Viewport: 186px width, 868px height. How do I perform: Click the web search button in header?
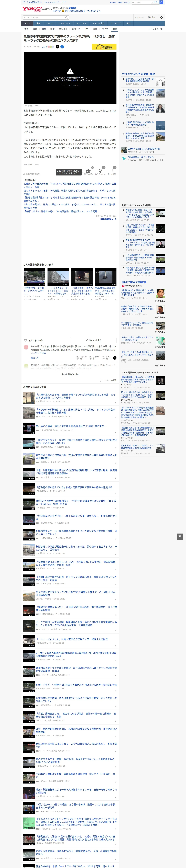point(161,2)
